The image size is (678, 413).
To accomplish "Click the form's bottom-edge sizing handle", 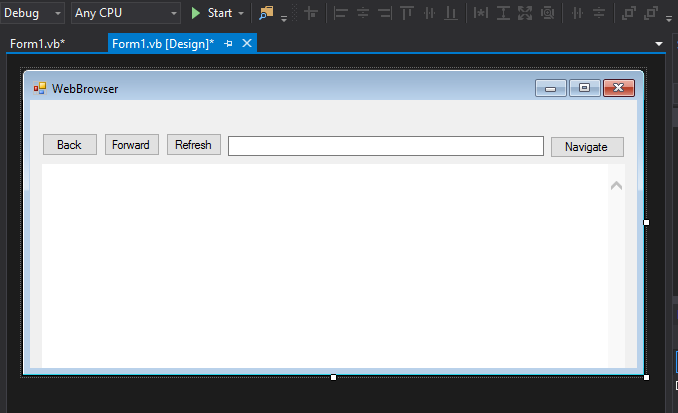I will [x=333, y=378].
